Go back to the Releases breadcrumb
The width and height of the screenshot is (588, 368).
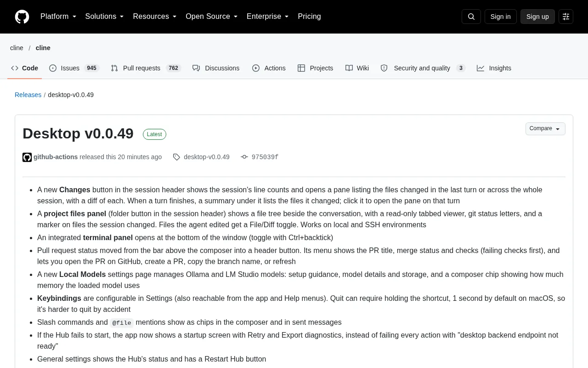click(x=28, y=95)
